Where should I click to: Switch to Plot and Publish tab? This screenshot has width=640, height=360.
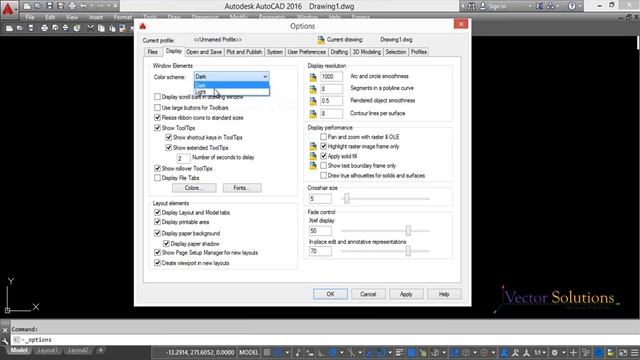click(244, 52)
